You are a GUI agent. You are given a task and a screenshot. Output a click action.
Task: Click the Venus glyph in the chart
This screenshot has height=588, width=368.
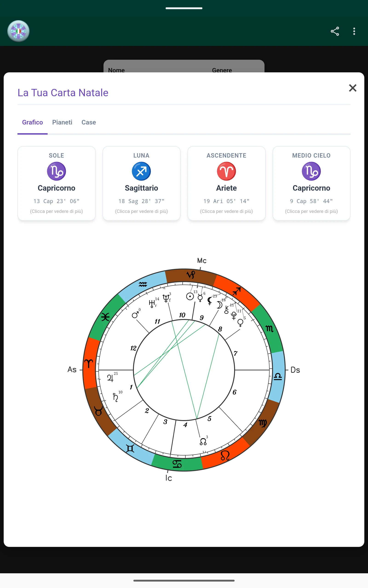coord(240,323)
